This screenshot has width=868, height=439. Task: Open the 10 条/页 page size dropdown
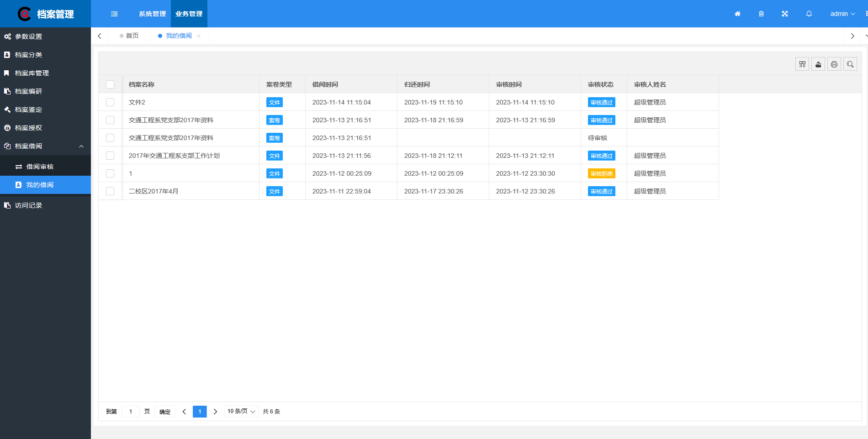click(241, 412)
